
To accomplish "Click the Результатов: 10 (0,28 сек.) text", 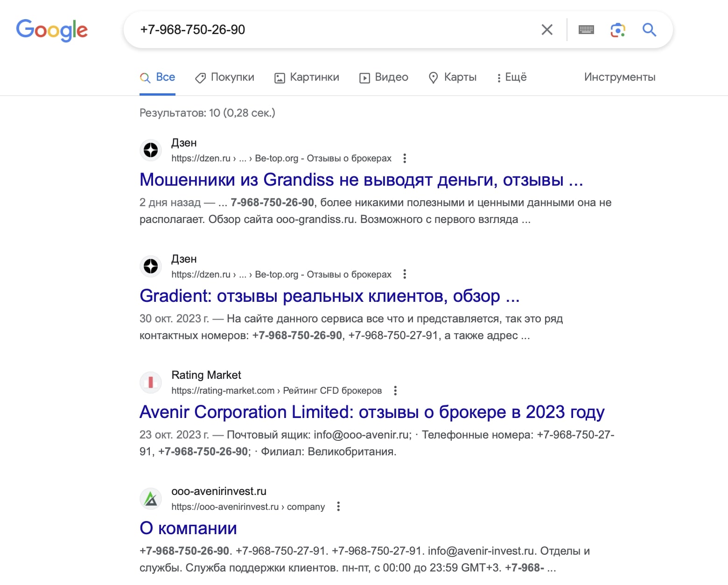I will [x=207, y=113].
